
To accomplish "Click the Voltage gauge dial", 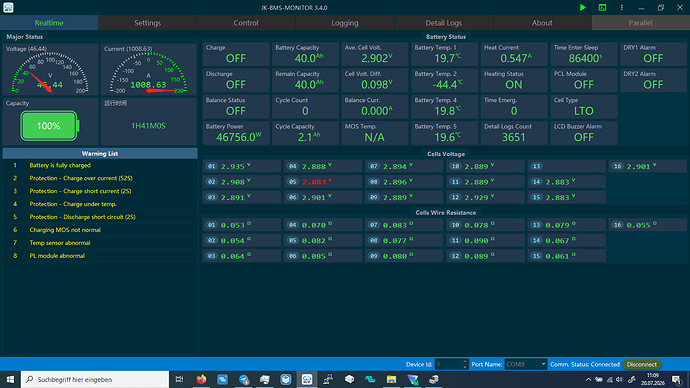I will coord(50,73).
